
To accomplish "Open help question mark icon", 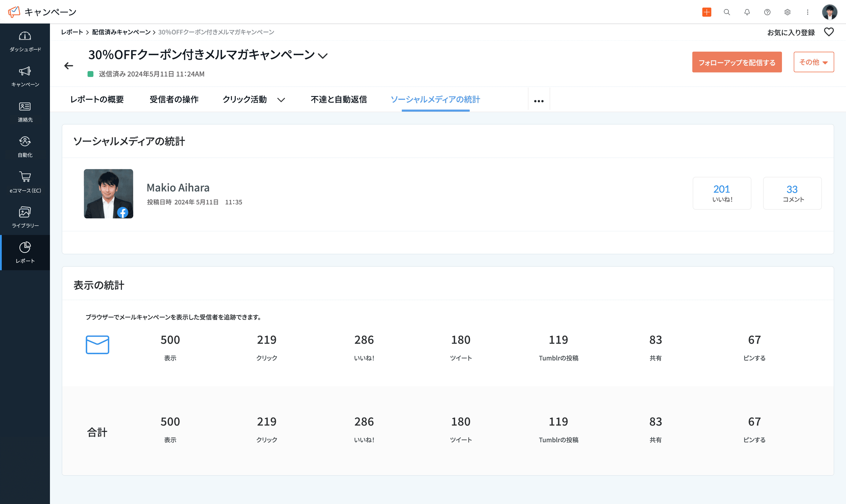I will click(767, 12).
